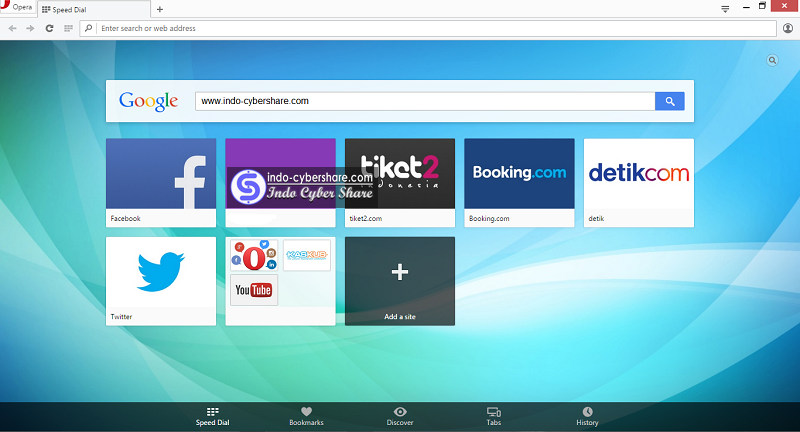Open a new tab with the plus button
Screen dimensions: 800x432
tap(160, 9)
